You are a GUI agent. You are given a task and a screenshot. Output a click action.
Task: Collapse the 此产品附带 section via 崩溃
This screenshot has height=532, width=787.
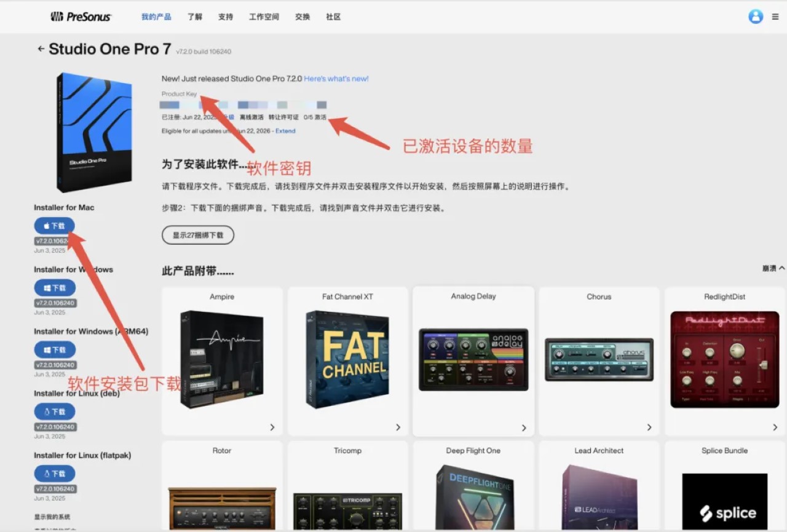773,269
